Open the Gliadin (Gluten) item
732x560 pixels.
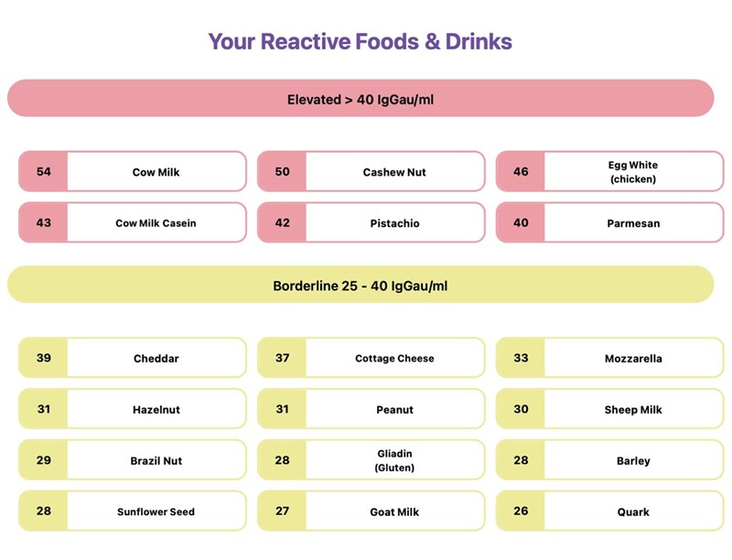pos(371,459)
